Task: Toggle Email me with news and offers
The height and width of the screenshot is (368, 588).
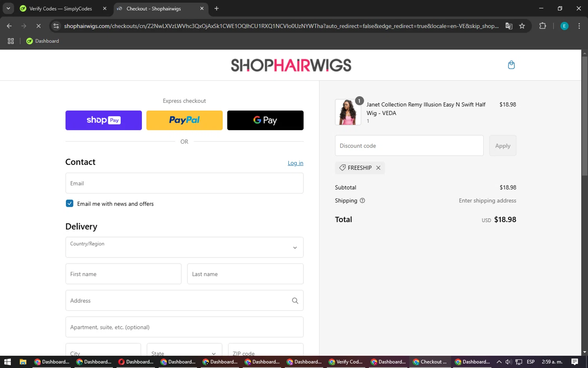Action: (x=69, y=204)
